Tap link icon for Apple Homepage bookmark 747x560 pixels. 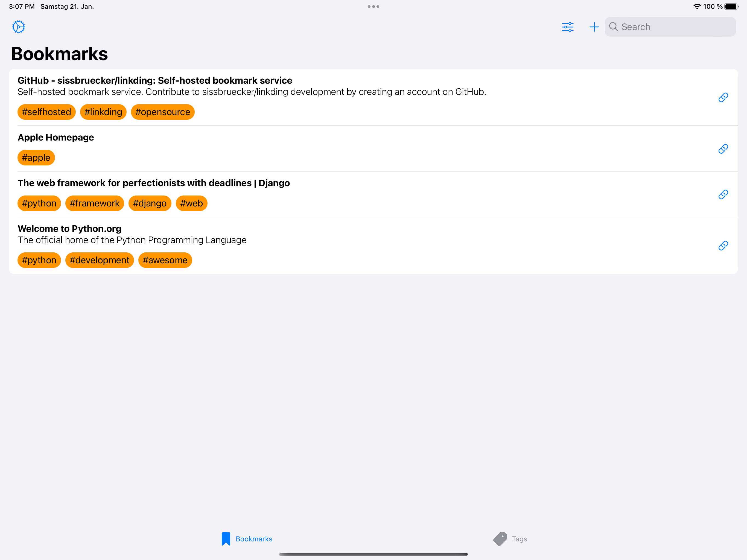(x=723, y=149)
